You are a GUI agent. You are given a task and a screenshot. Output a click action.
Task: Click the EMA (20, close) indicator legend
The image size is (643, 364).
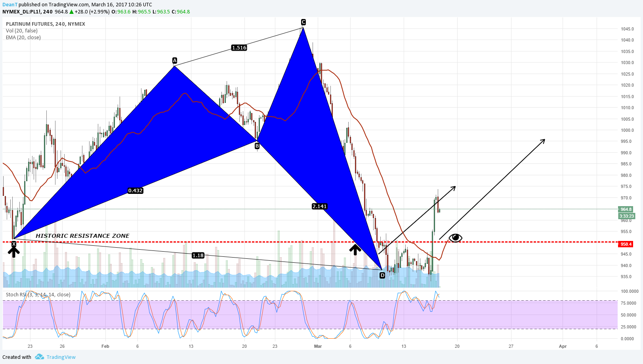click(x=23, y=38)
